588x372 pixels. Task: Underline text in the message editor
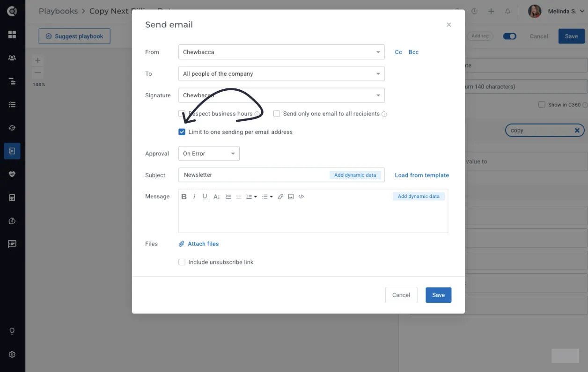click(205, 197)
